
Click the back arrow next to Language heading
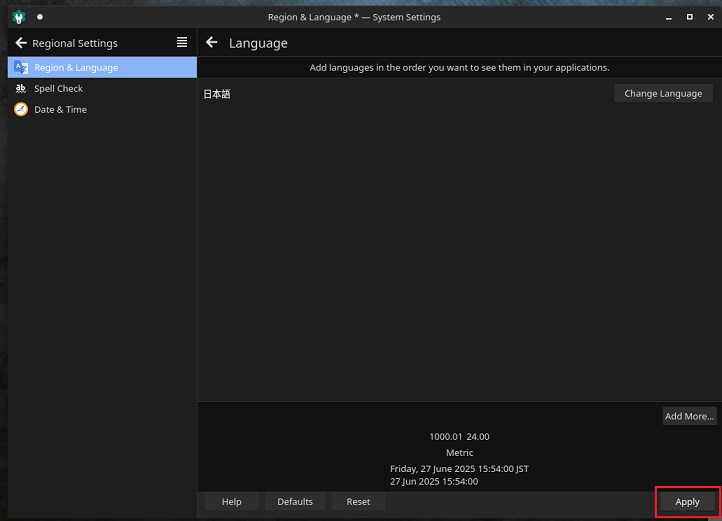[212, 42]
